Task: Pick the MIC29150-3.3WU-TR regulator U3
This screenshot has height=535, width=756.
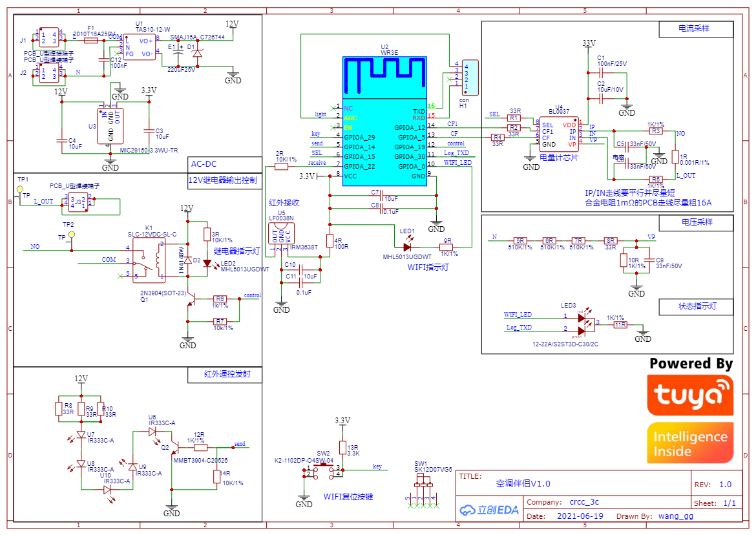Action: click(110, 126)
